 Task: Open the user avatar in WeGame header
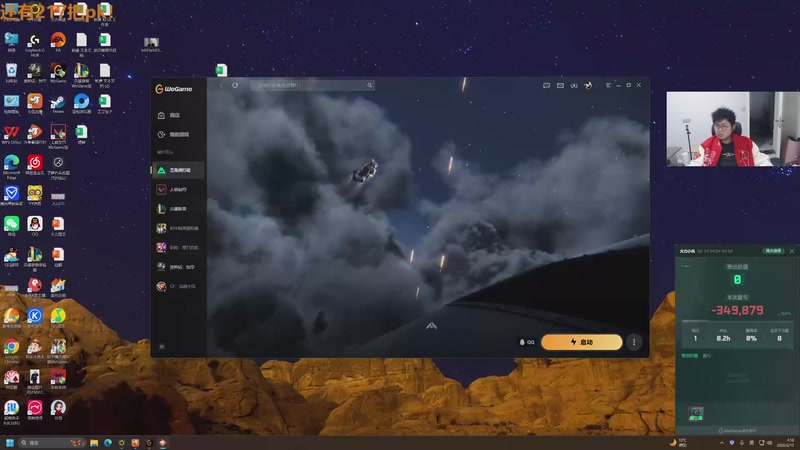588,85
